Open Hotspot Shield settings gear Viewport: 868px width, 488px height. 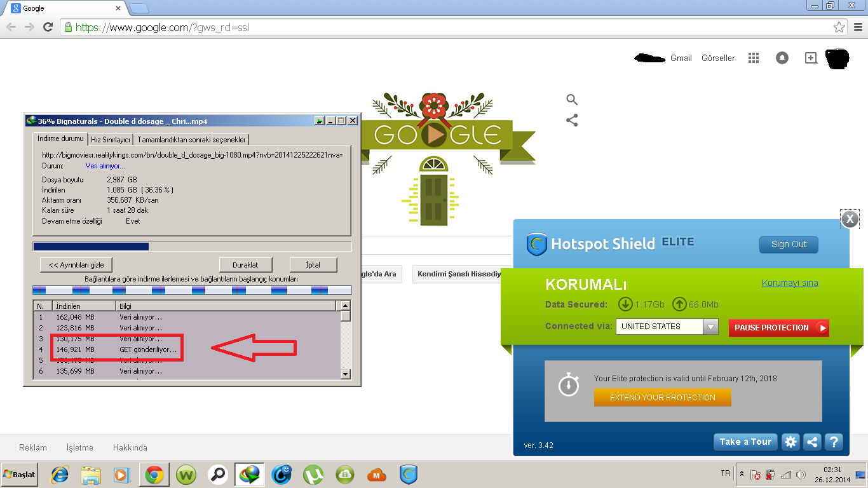[790, 442]
